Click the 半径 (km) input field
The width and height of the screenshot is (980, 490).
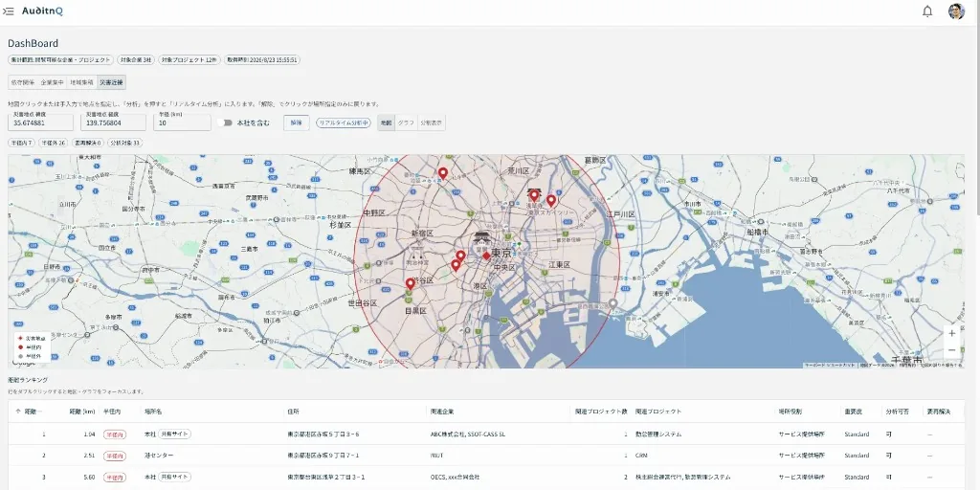[182, 122]
